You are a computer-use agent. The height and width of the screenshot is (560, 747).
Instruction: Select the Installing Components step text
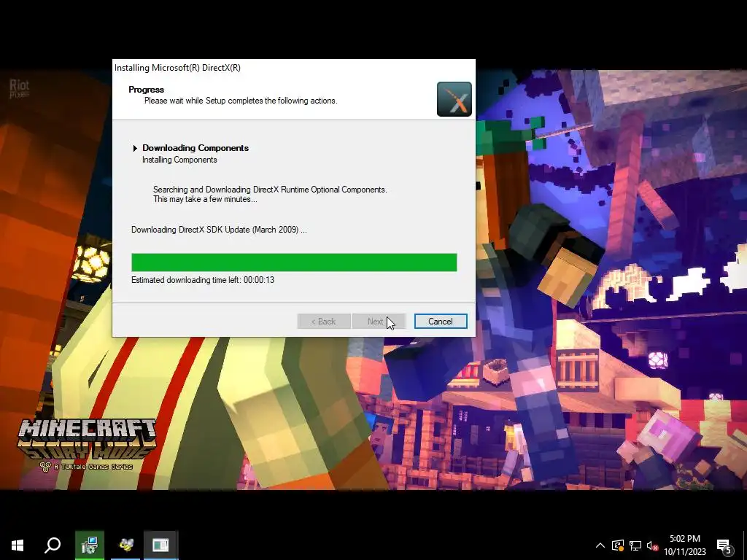pyautogui.click(x=179, y=160)
